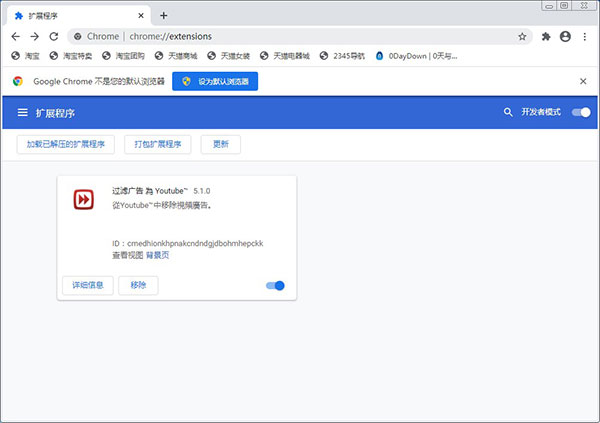
Task: Open the 2345导航 bookmark
Action: (342, 56)
